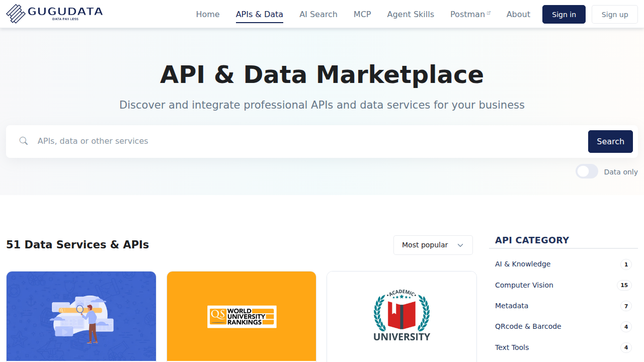Toggle the Data only switch
The height and width of the screenshot is (362, 644).
587,171
